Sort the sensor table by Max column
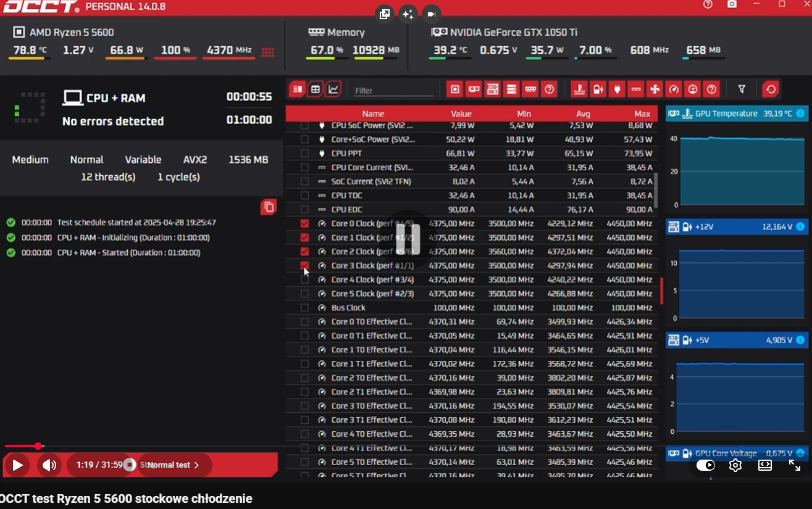Viewport: 812px width, 509px height. (642, 114)
